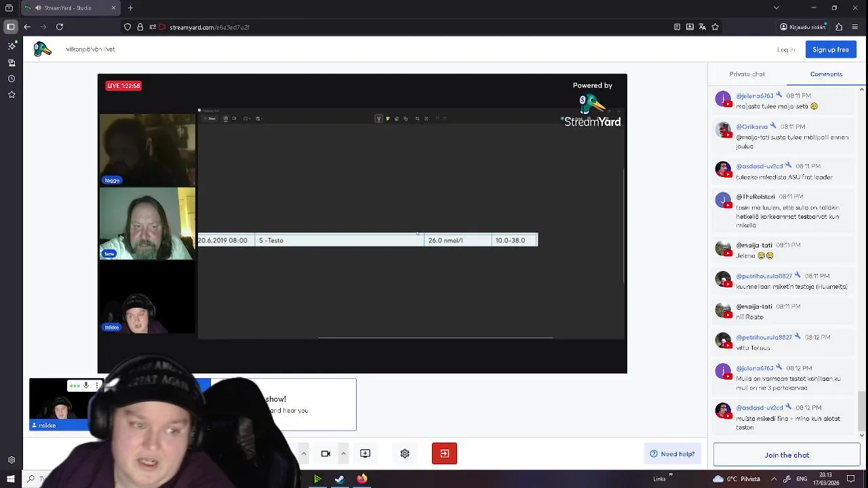Open the taskbar weather 0°C Pilvistä widget

(x=736, y=479)
